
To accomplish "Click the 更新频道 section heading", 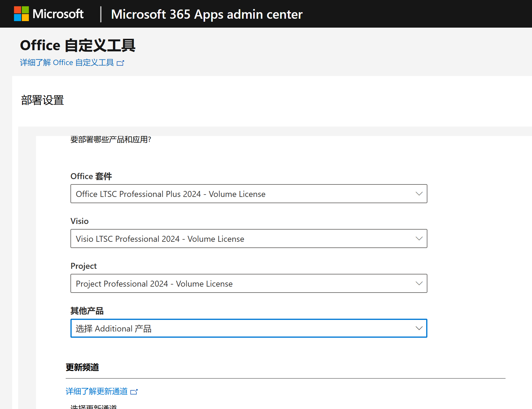I will [82, 367].
